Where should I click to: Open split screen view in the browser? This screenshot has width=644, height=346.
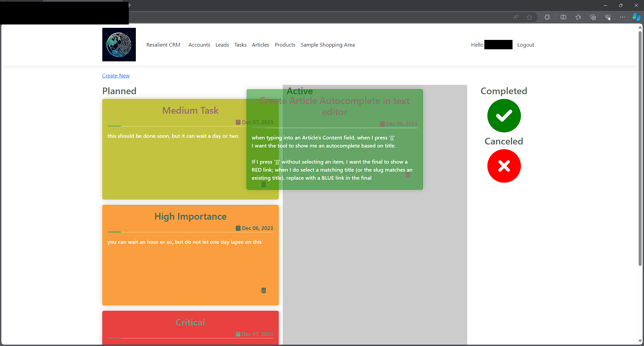coord(563,17)
